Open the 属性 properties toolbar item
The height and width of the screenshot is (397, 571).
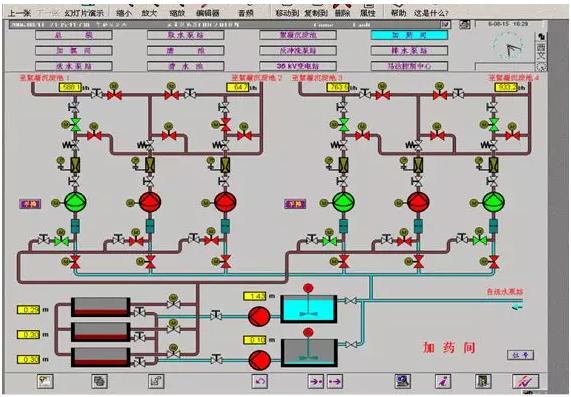(367, 13)
